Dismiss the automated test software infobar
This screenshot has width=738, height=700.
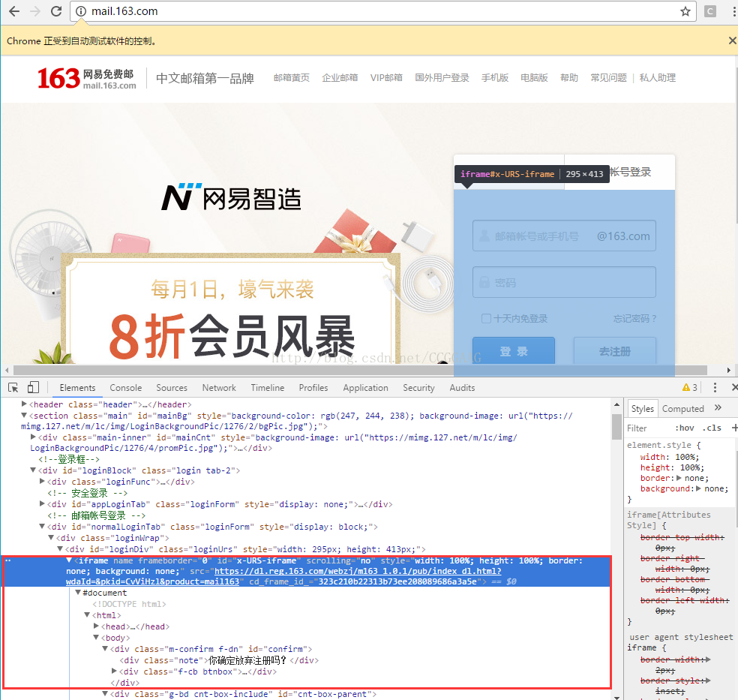click(732, 41)
